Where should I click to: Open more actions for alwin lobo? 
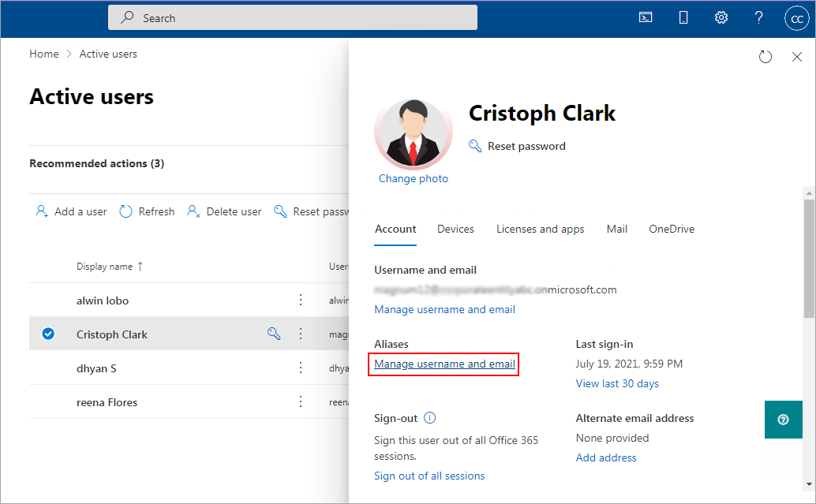point(300,300)
